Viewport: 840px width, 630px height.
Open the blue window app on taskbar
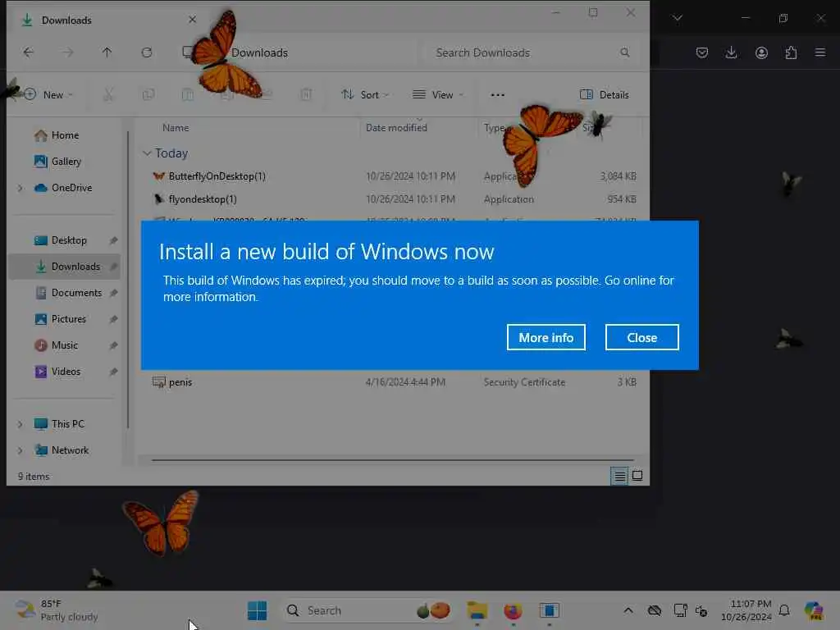(549, 610)
